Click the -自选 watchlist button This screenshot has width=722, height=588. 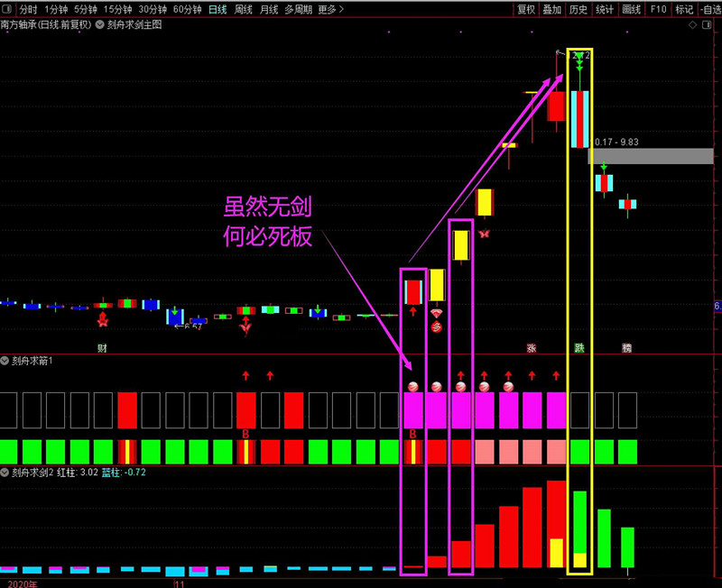click(x=711, y=9)
